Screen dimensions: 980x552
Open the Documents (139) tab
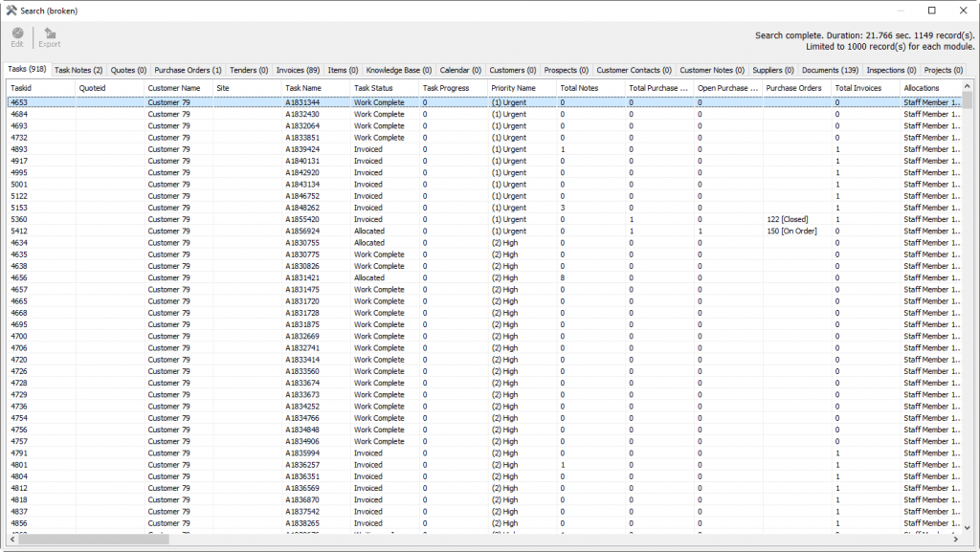point(830,70)
